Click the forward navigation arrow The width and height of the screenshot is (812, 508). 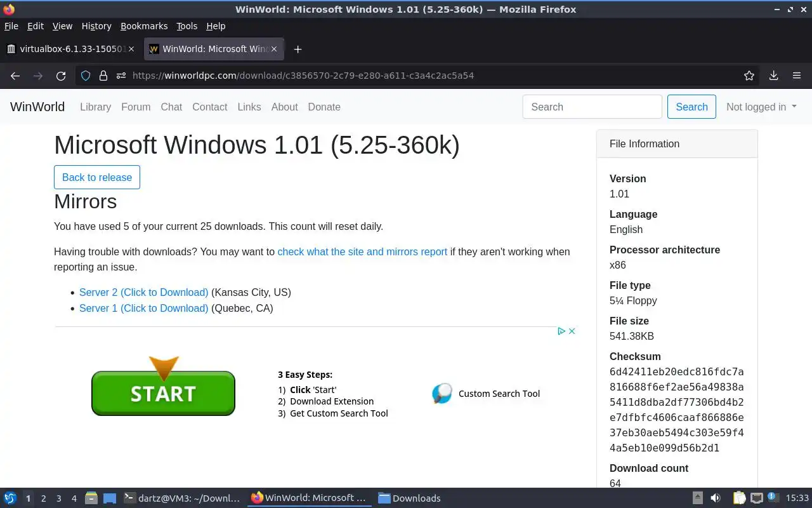pyautogui.click(x=38, y=76)
